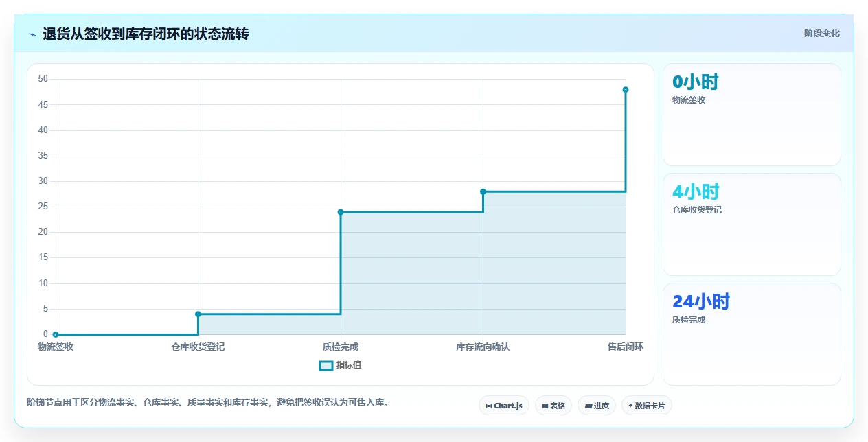Image resolution: width=868 pixels, height=442 pixels.
Task: Click the 售后闭环 data point at 48
Action: tap(626, 89)
